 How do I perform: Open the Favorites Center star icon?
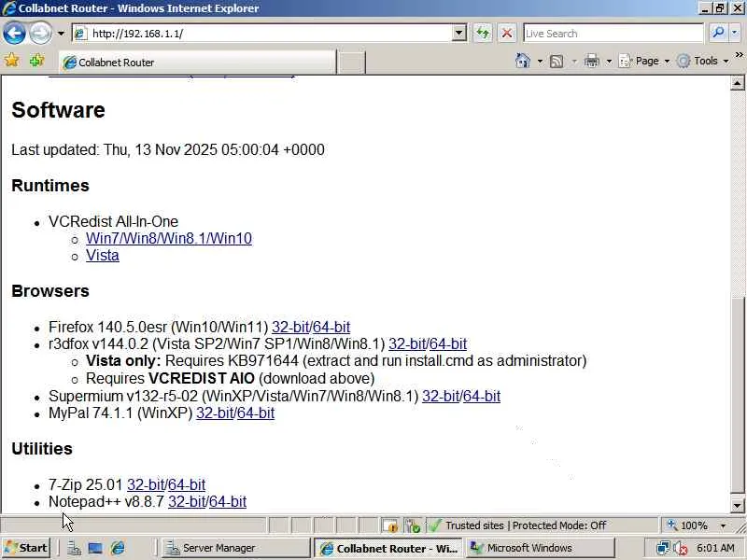tap(11, 61)
